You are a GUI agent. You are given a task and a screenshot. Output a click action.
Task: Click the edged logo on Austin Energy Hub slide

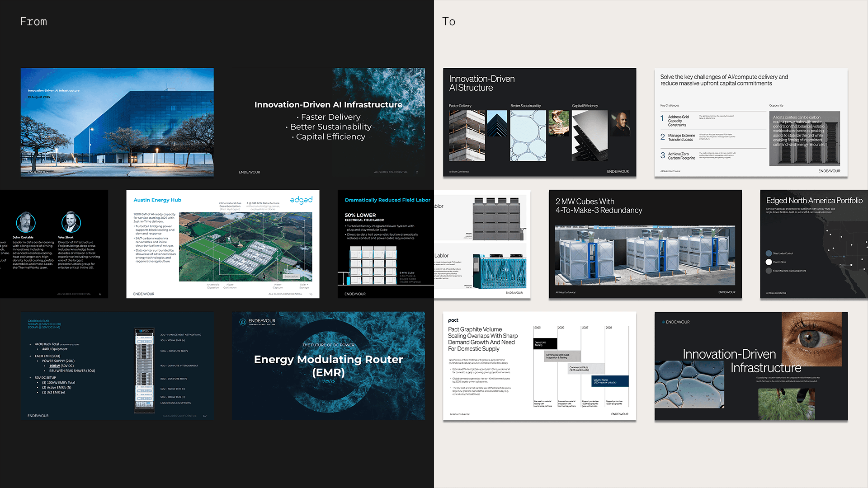[301, 200]
